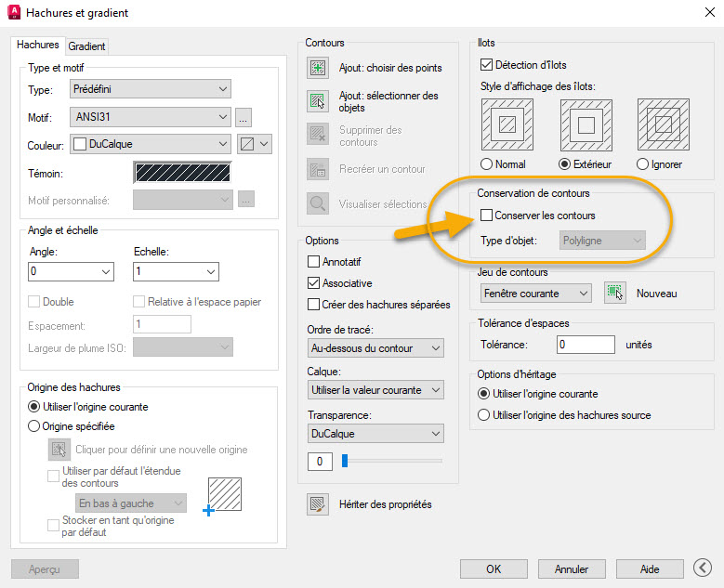This screenshot has height=588, width=724.
Task: Check 'Créer des hachures séparées'
Action: click(x=314, y=305)
